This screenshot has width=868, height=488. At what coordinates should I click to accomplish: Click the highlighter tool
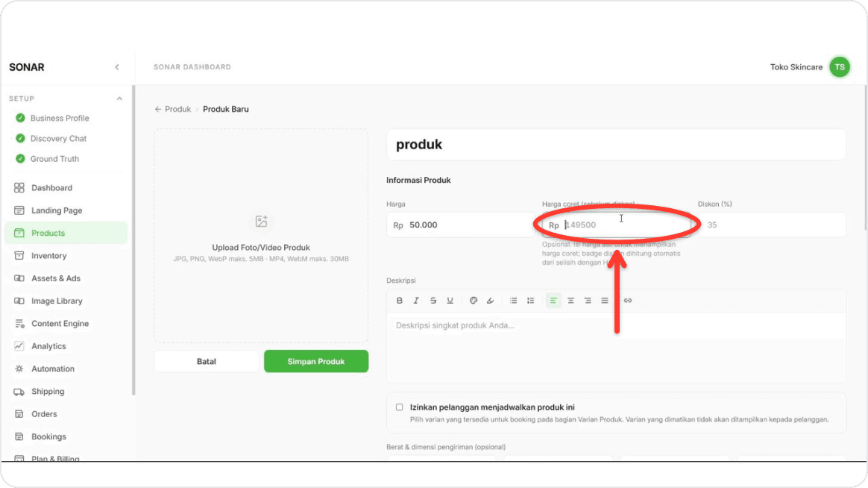click(491, 301)
